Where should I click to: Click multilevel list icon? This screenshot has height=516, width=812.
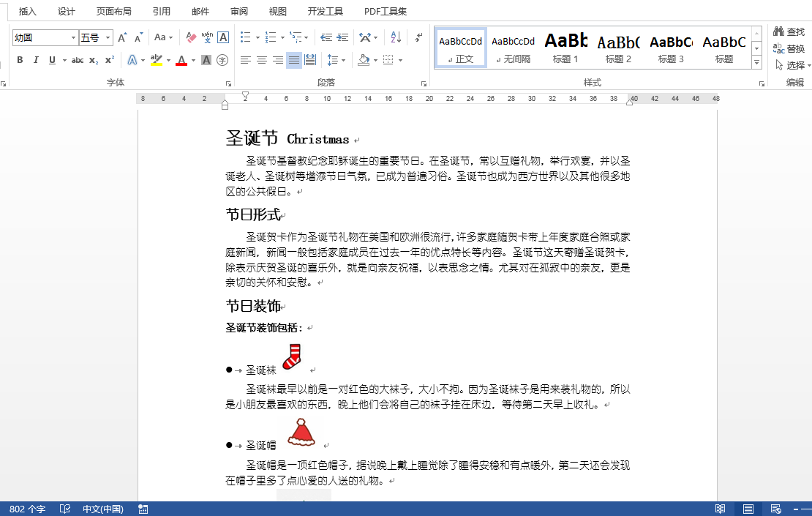pyautogui.click(x=296, y=37)
